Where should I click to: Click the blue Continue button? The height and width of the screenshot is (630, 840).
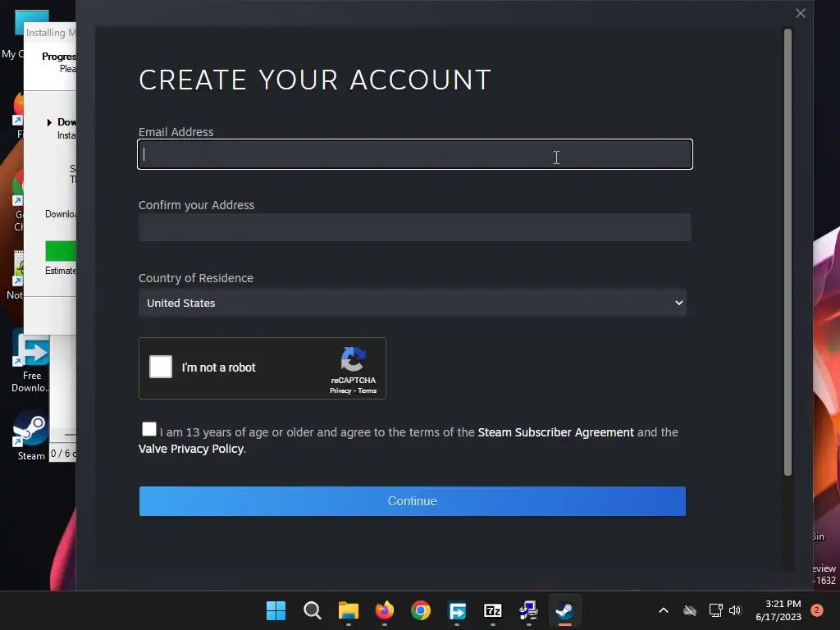click(x=413, y=501)
